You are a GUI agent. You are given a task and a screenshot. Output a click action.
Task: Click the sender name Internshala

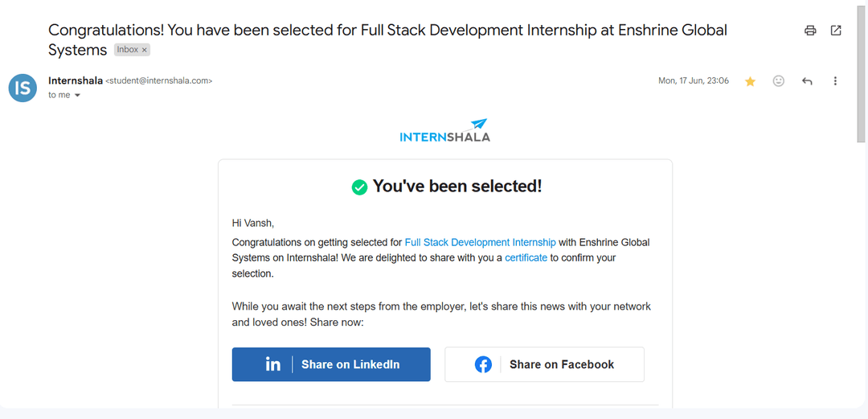click(x=75, y=80)
